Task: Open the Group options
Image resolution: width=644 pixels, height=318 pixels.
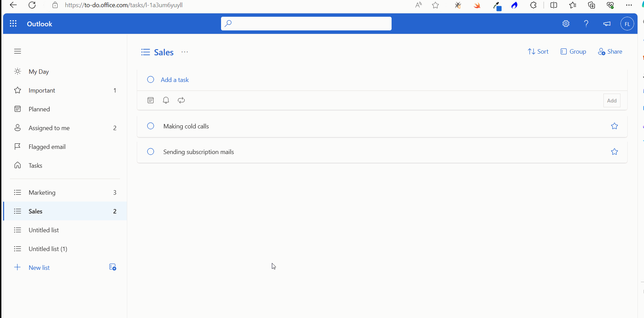Action: coord(573,51)
